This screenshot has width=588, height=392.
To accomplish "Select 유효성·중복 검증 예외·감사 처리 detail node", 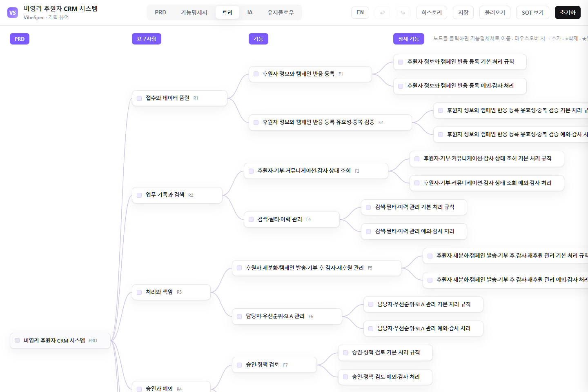I will pyautogui.click(x=511, y=134).
